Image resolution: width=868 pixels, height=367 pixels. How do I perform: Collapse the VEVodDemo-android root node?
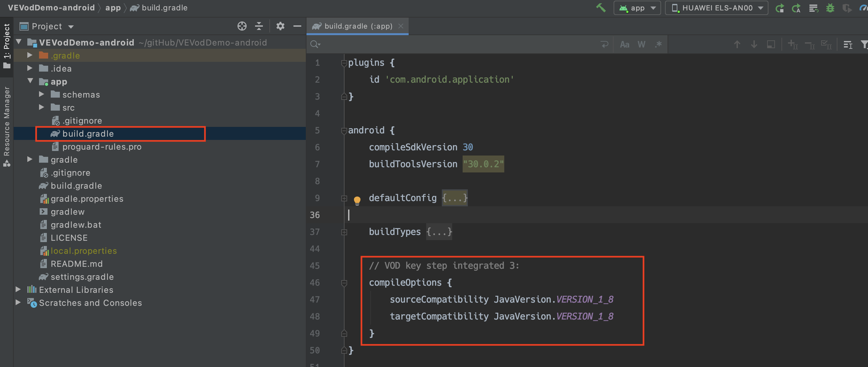click(19, 42)
